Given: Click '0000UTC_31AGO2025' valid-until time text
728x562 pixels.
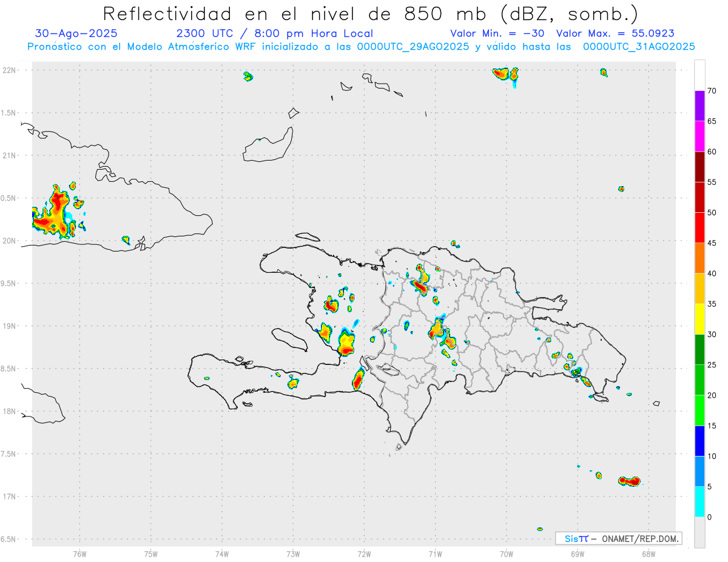Looking at the screenshot, I should (639, 47).
